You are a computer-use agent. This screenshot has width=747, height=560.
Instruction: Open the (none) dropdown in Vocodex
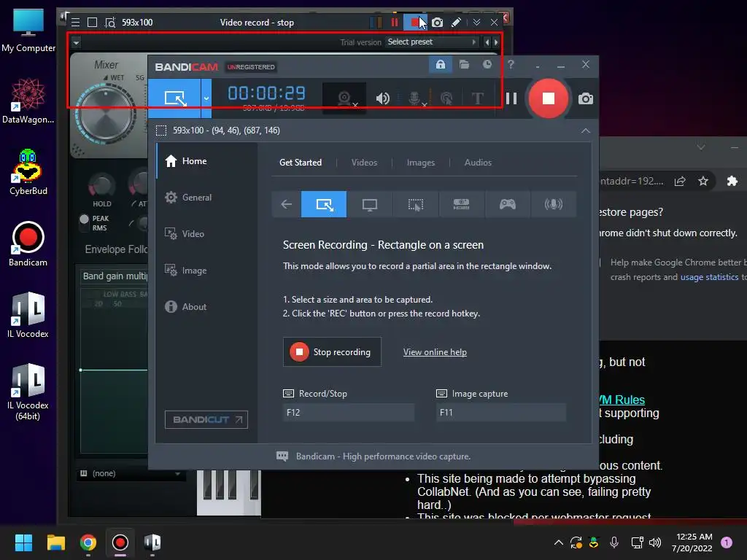point(131,473)
